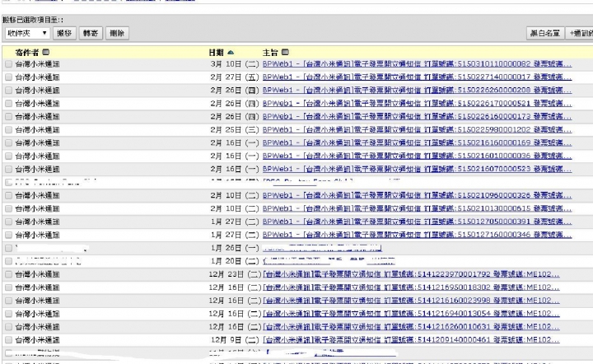Select checkbox of the 2月 25日 message
593x364 pixels.
[8, 130]
